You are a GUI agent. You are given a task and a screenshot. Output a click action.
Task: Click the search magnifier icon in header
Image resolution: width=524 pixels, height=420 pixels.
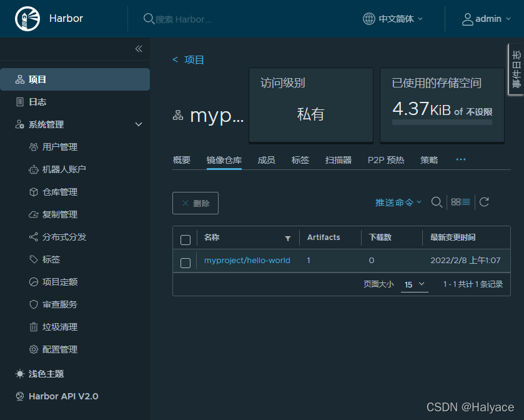(149, 19)
